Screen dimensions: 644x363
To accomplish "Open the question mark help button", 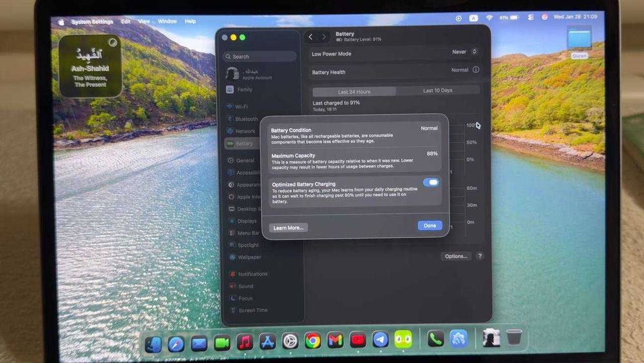I will point(480,256).
